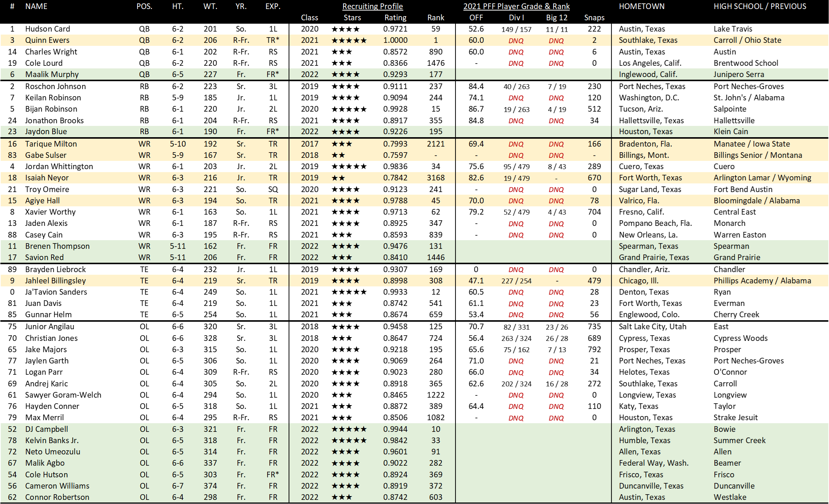Click Isaiah Neyor's Div I rank 19 / 479
Image resolution: width=829 pixels, height=504 pixels.
516,178
